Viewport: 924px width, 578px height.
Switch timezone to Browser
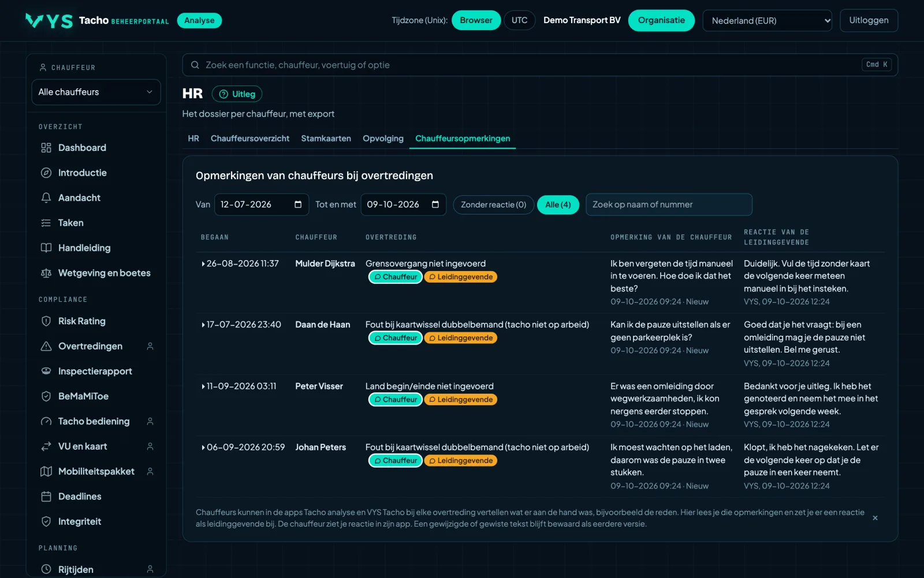476,20
